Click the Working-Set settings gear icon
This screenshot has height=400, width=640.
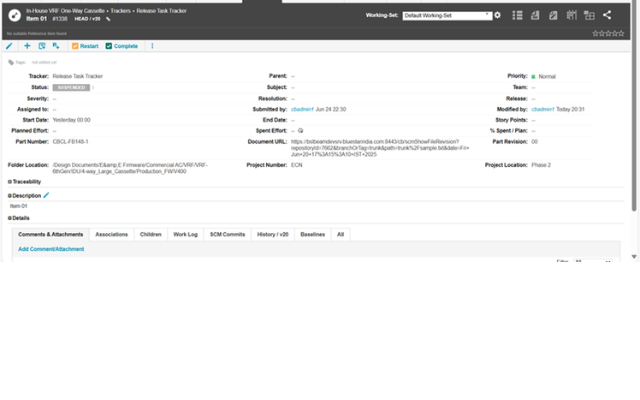coord(498,16)
